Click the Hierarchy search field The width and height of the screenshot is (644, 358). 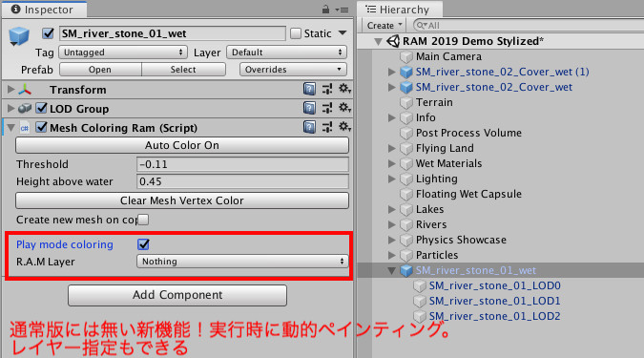pos(530,26)
